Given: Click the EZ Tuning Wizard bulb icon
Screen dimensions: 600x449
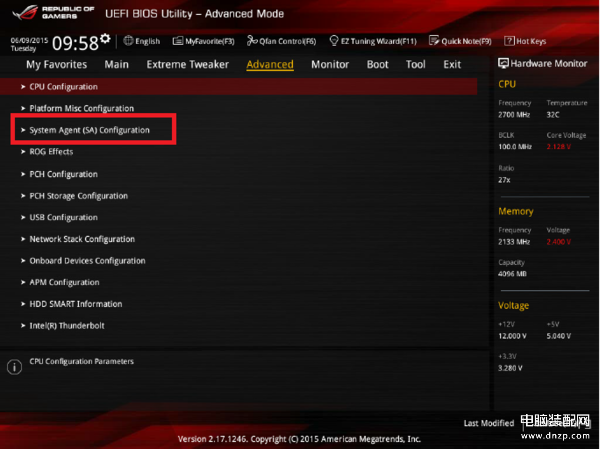Looking at the screenshot, I should 334,40.
